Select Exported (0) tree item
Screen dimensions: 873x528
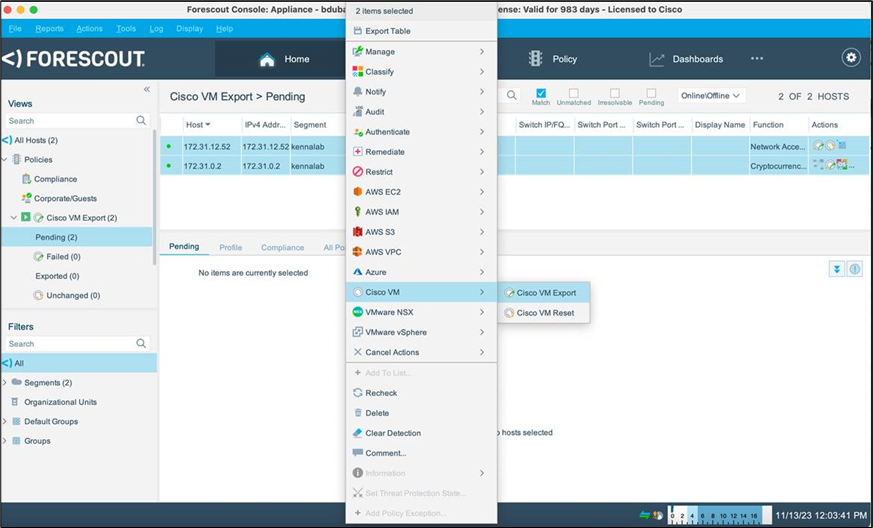click(x=57, y=276)
